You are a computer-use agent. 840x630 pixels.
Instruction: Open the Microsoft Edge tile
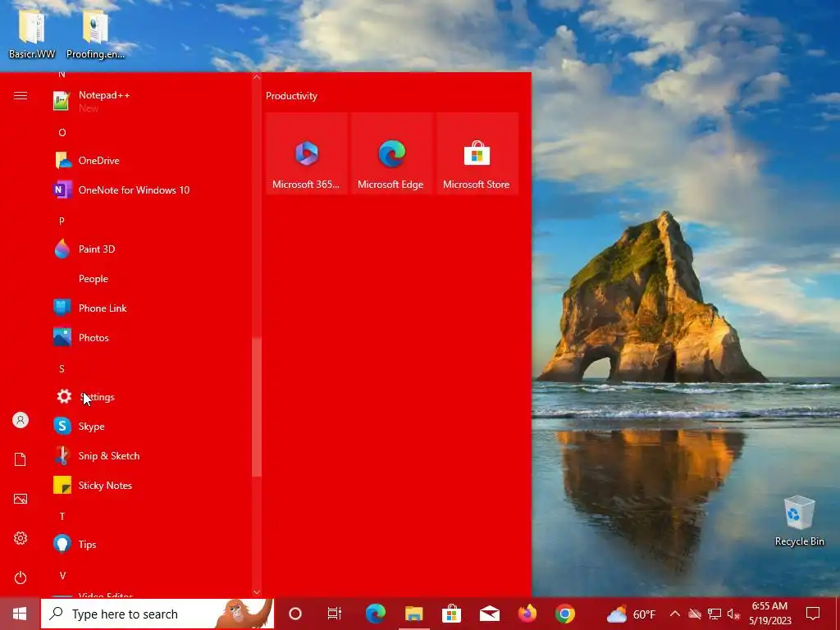tap(391, 153)
